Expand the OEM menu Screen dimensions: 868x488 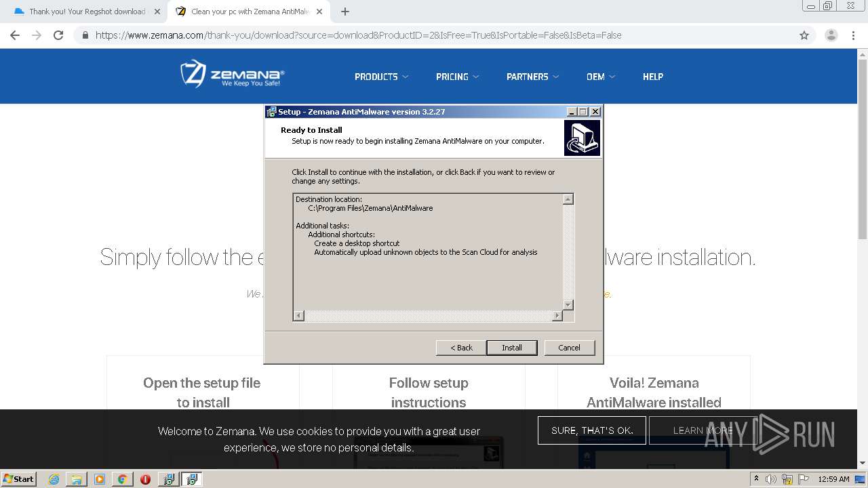tap(601, 77)
